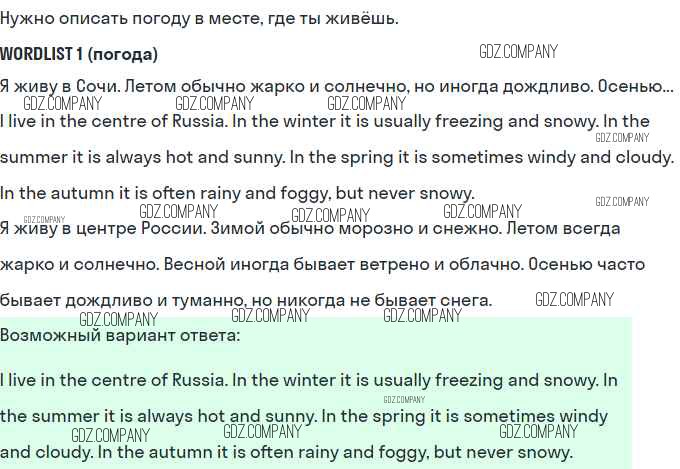Screen dimensions: 680x469
Task: Click "морозно и снежно" in the Russian translation
Action: [x=420, y=229]
